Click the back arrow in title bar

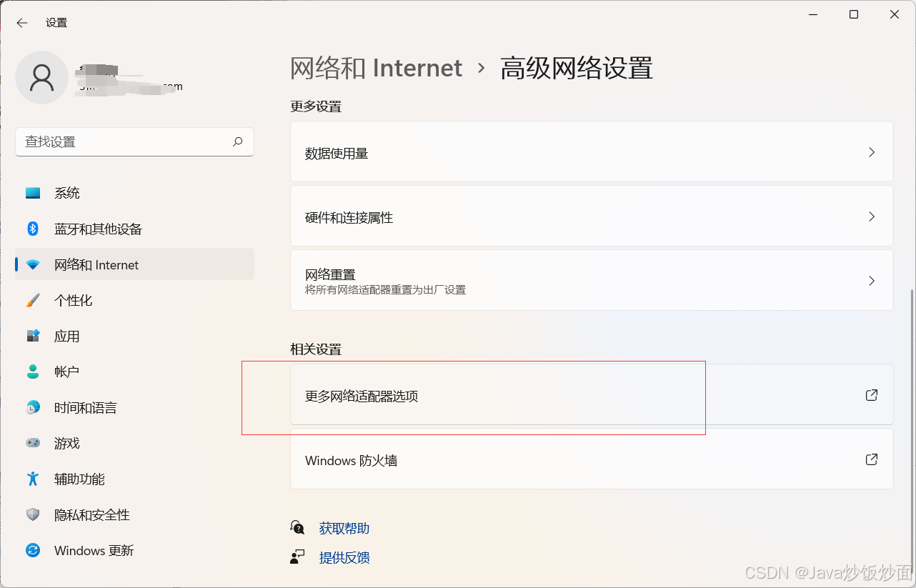(x=22, y=23)
